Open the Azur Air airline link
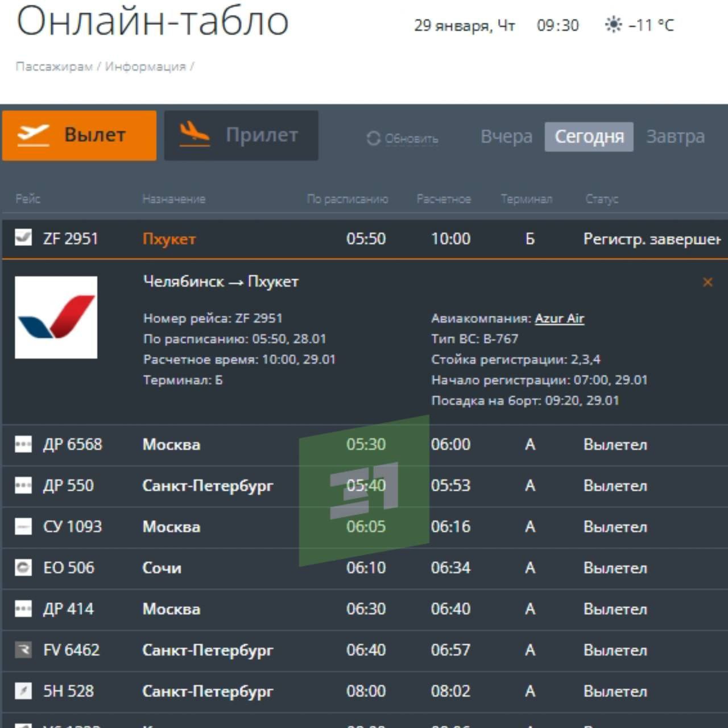The height and width of the screenshot is (728, 728). coord(559,318)
